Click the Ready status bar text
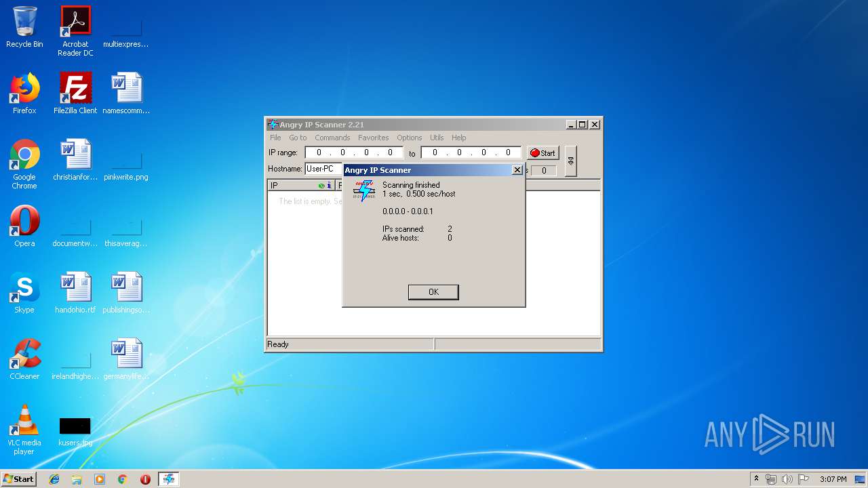Viewport: 868px width, 488px height. pyautogui.click(x=278, y=344)
